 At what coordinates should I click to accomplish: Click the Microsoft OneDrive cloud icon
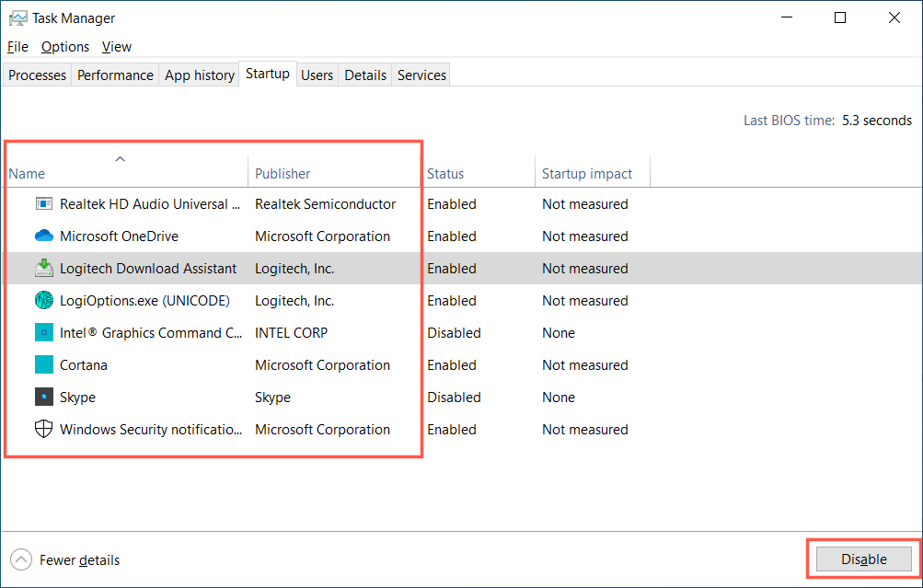pos(44,236)
